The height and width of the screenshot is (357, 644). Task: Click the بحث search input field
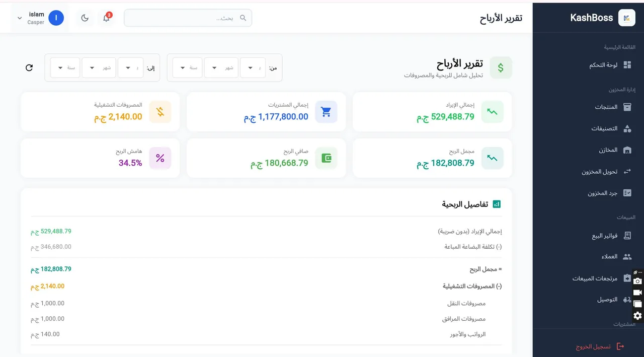[x=188, y=18]
